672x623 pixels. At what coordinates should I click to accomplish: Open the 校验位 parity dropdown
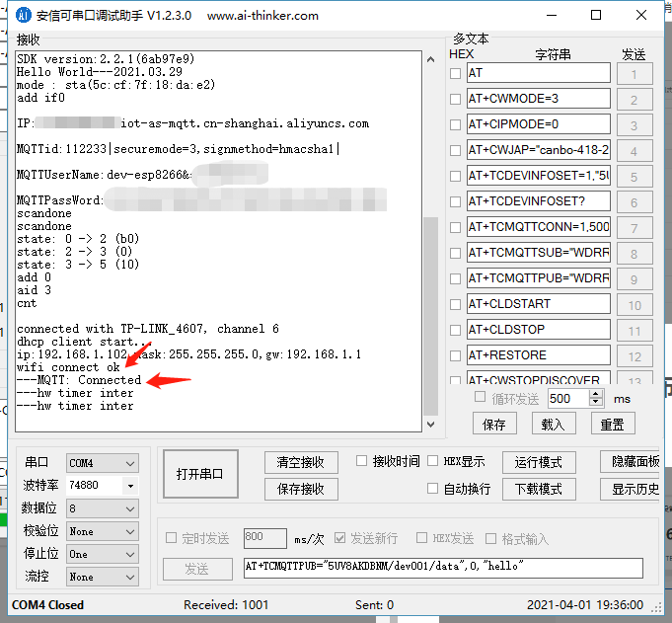point(103,531)
